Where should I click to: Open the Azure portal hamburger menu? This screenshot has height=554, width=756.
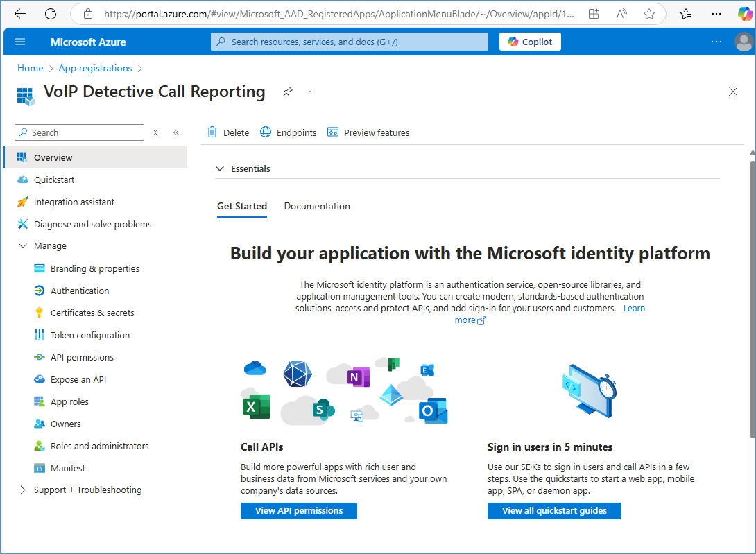pyautogui.click(x=20, y=42)
